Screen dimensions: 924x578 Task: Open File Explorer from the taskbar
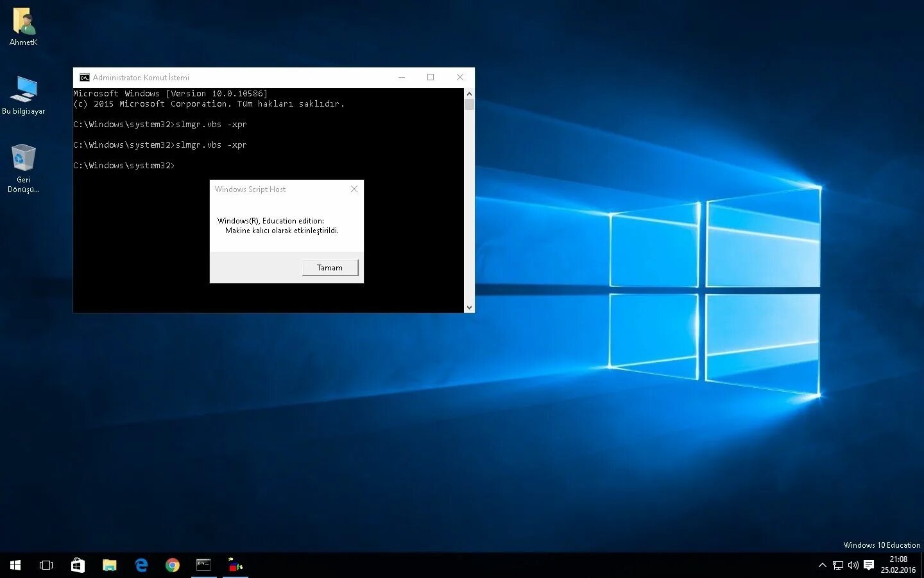tap(110, 565)
